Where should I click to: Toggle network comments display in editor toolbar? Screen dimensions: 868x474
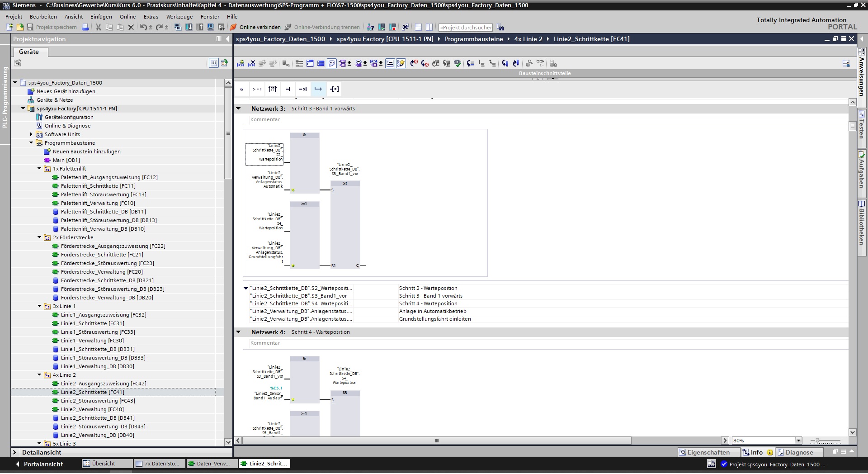[x=390, y=63]
